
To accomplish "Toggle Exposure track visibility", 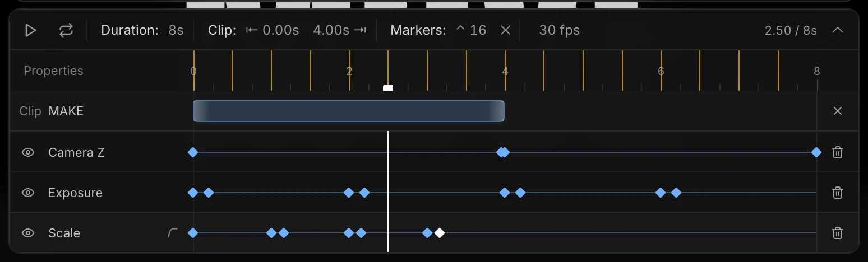I will 28,193.
